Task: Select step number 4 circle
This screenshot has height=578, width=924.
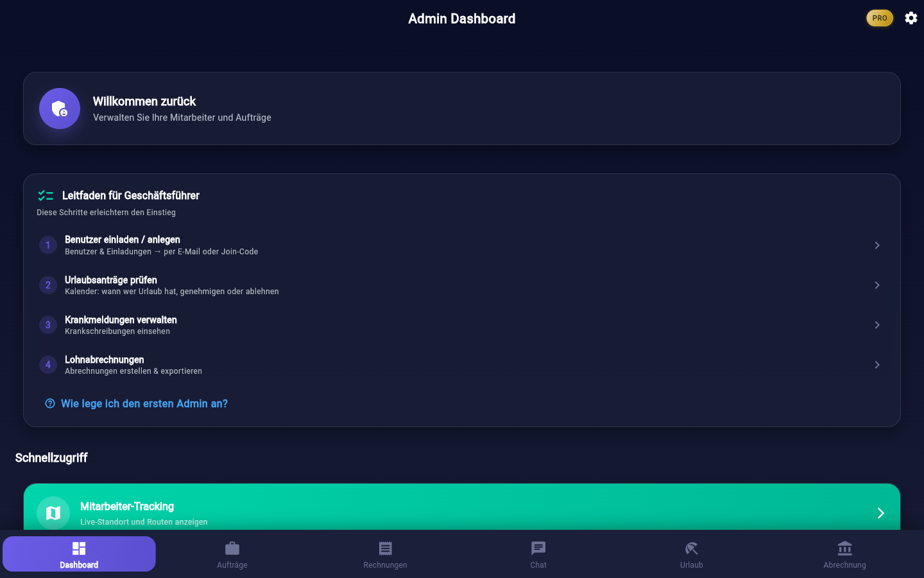Action: [48, 365]
